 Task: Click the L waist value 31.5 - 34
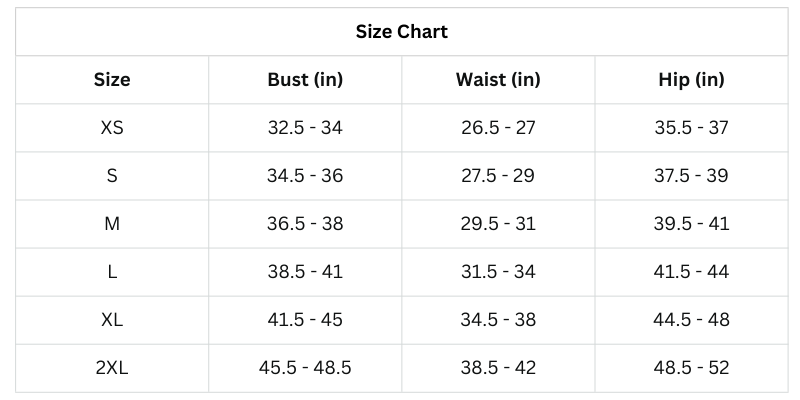[x=498, y=271]
